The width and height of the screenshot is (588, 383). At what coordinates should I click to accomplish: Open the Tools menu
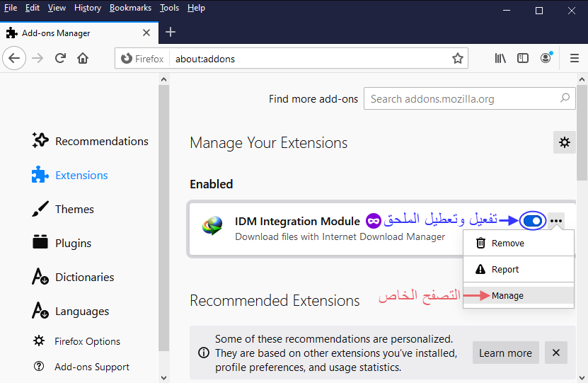pyautogui.click(x=170, y=8)
